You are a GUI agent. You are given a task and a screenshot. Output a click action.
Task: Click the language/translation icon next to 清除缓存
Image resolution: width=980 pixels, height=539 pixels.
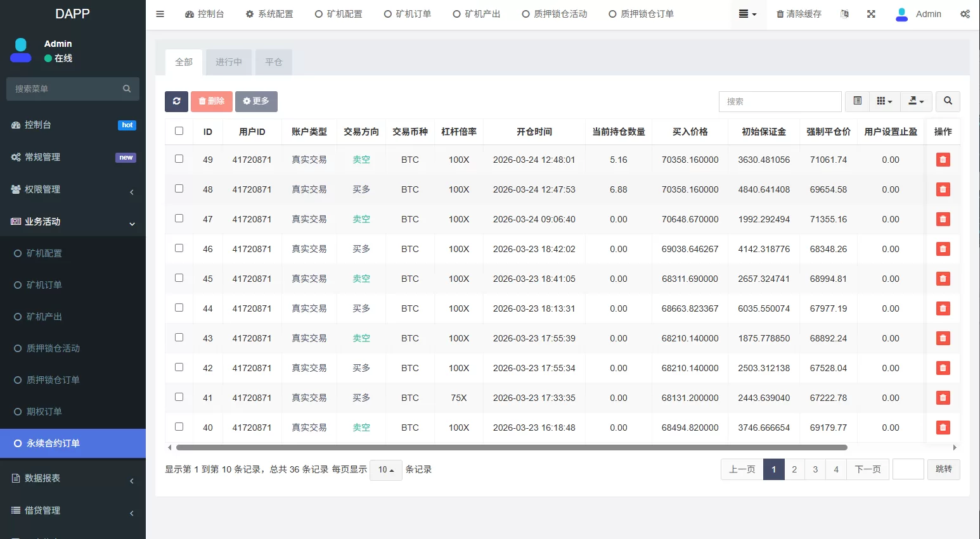844,13
